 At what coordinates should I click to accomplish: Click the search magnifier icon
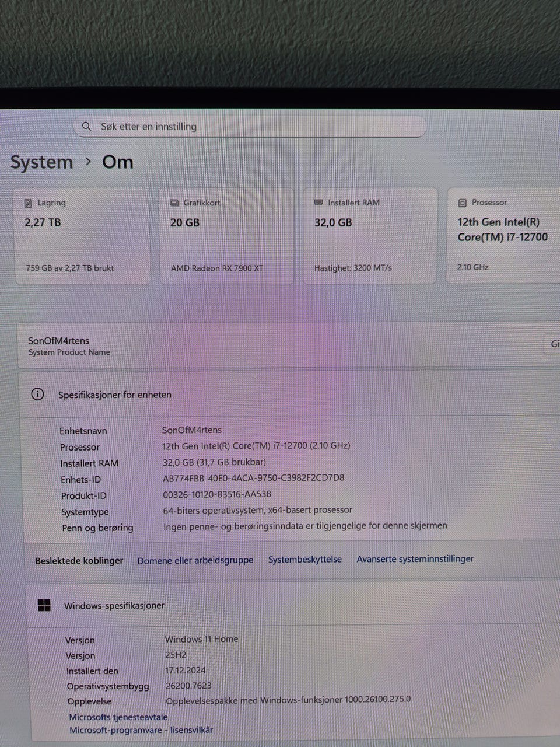pyautogui.click(x=86, y=126)
